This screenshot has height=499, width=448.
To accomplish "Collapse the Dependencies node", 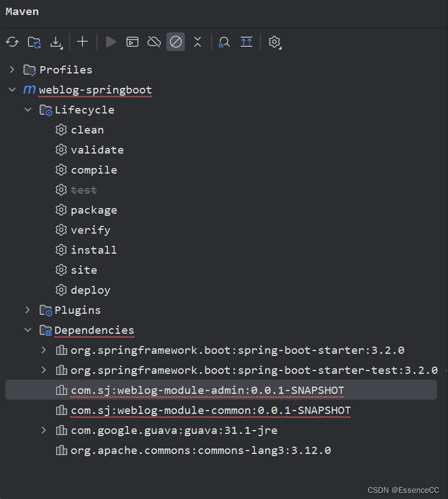I will tap(27, 329).
